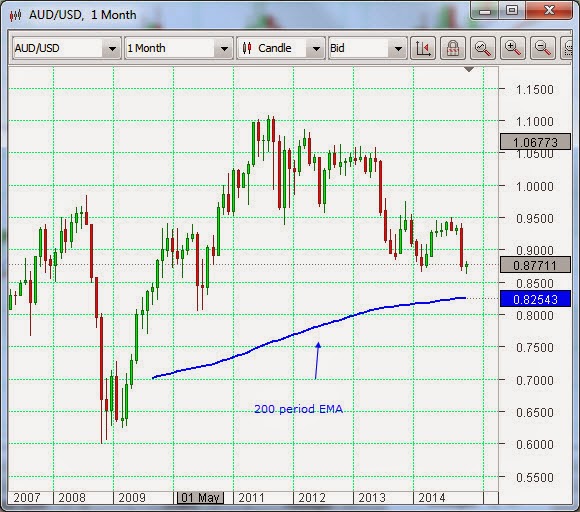
Task: Click the 01 May date marker on time axis
Action: [200, 498]
